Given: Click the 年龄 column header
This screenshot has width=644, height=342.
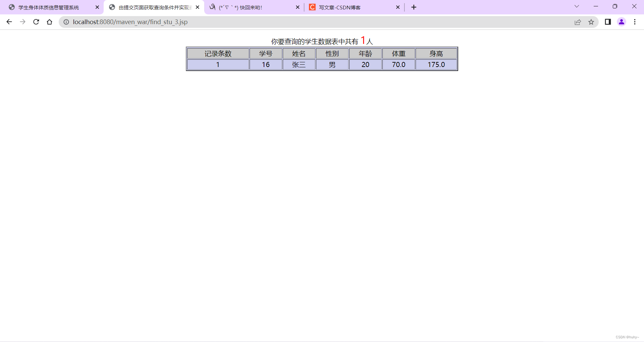Looking at the screenshot, I should pyautogui.click(x=365, y=54).
